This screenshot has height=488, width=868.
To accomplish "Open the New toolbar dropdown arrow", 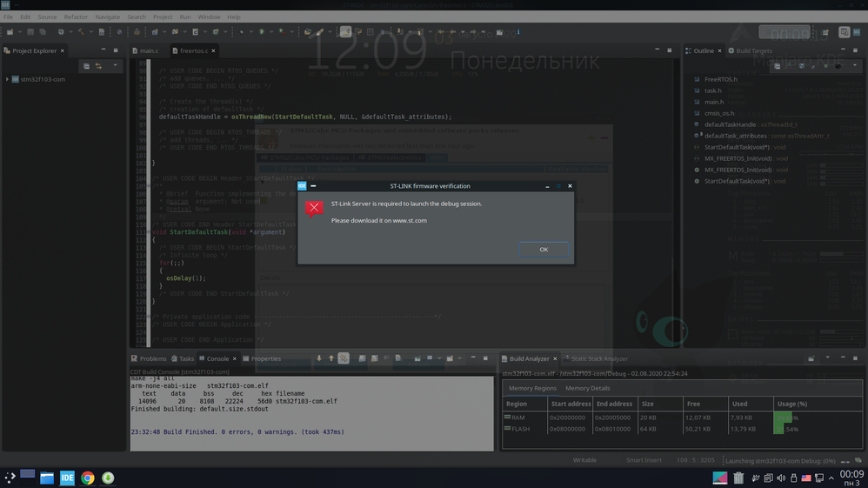I will click(19, 32).
